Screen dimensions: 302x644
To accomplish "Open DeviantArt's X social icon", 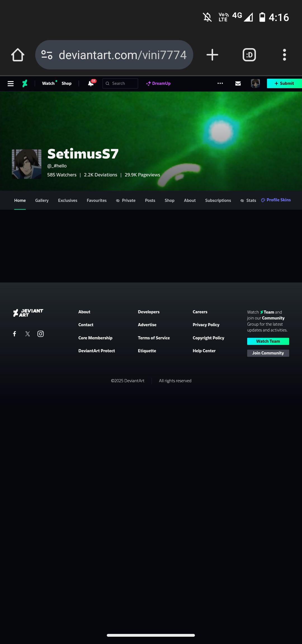I will [x=27, y=334].
